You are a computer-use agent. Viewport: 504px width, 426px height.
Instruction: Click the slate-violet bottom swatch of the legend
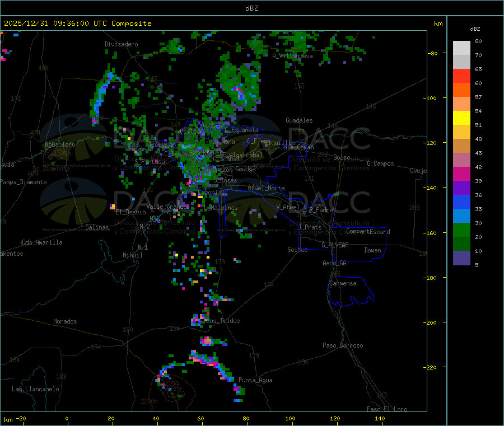[x=461, y=258]
